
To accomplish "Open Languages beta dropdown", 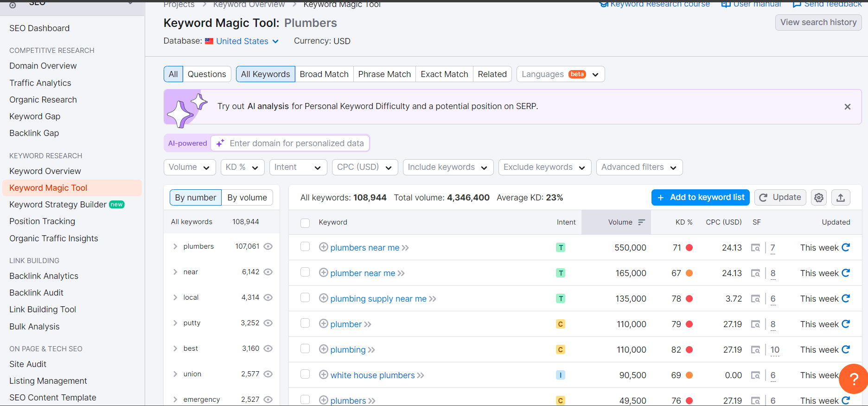I will coord(561,74).
